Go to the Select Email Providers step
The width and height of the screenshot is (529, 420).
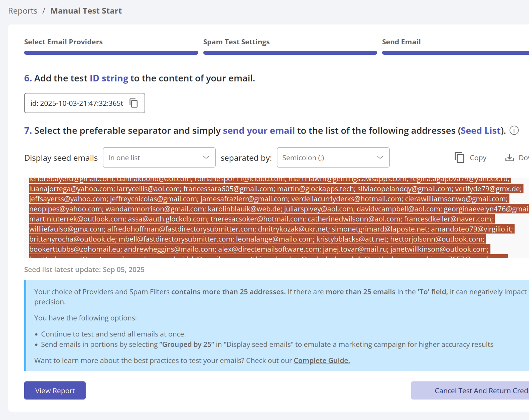point(63,42)
